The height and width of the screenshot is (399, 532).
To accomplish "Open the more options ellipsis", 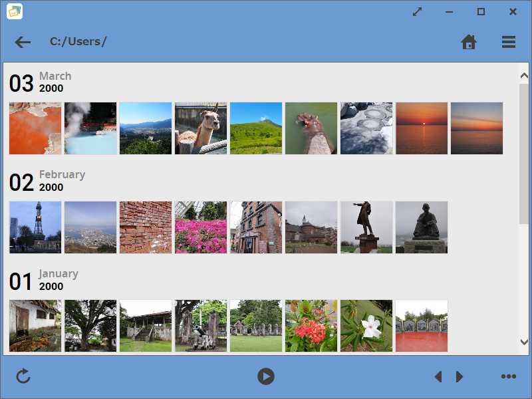I will (x=509, y=376).
